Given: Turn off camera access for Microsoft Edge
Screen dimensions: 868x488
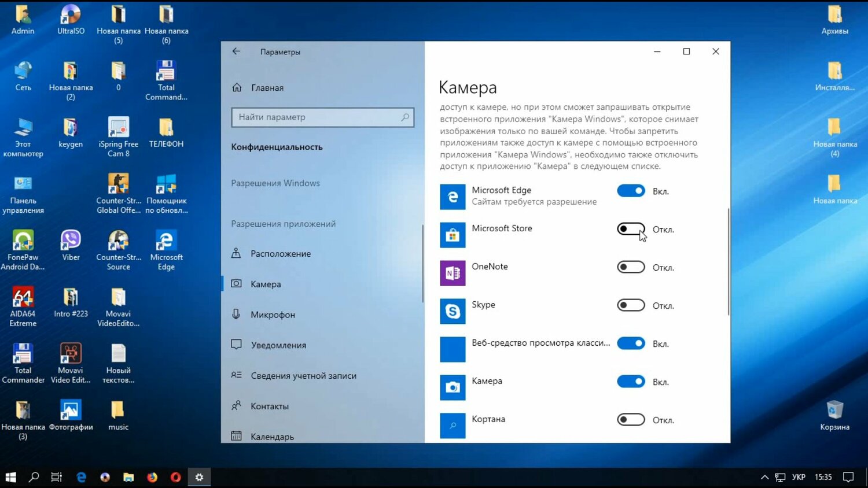Looking at the screenshot, I should (x=631, y=191).
